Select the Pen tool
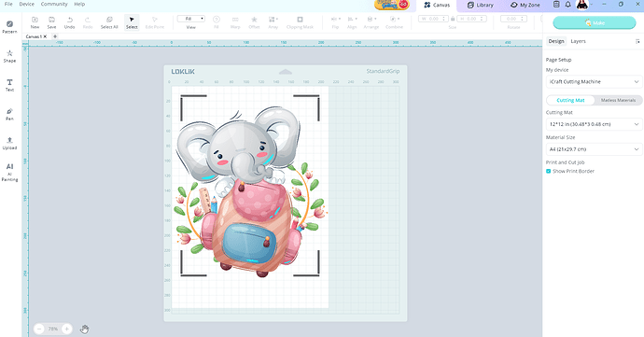Image resolution: width=644 pixels, height=337 pixels. coord(9,114)
